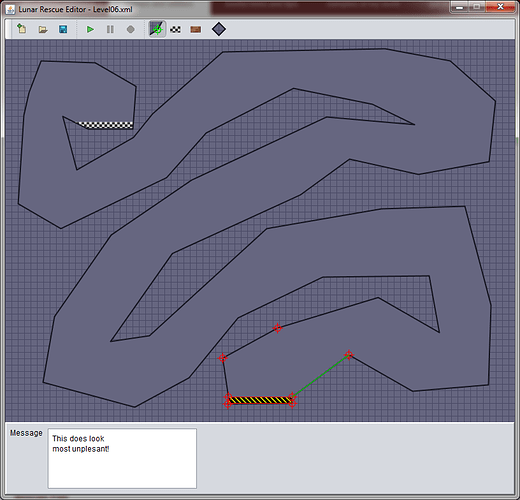Select bottom-right vertex of the striped pad
Viewport: 520px width, 500px height.
pos(292,404)
